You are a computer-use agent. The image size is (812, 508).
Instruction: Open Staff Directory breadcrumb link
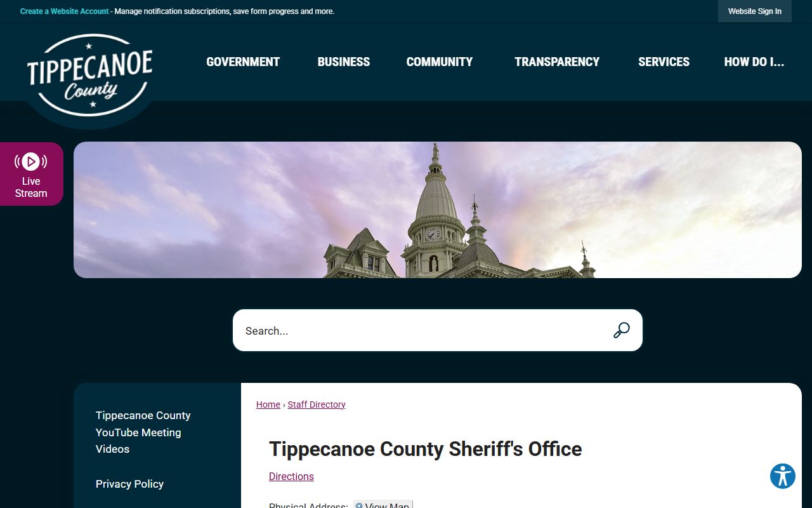click(x=317, y=404)
